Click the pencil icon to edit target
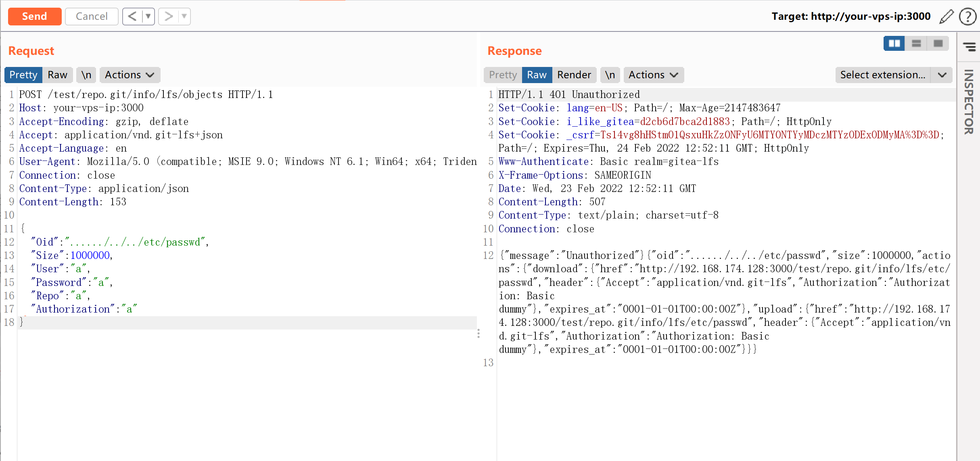 [946, 17]
